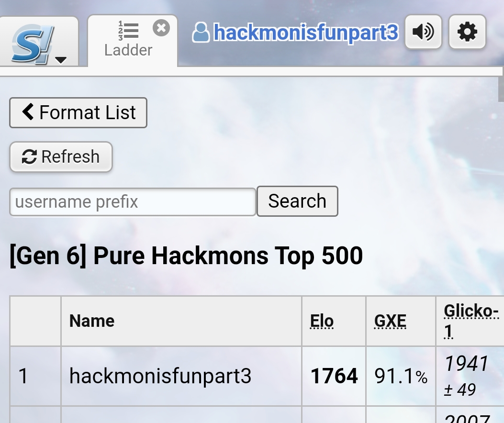Screen dimensions: 504x423
Task: Select the hackmonisfunpart3 name in row 1
Action: click(160, 376)
